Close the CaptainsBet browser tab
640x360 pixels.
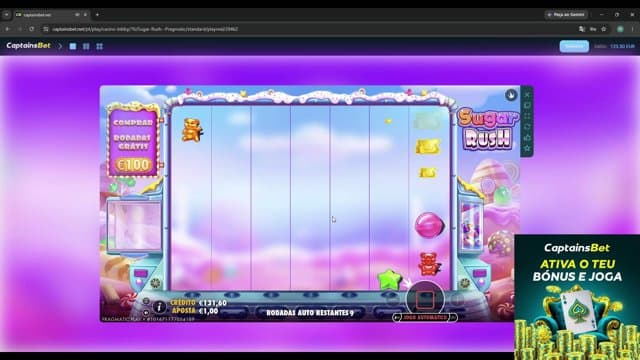tap(85, 15)
